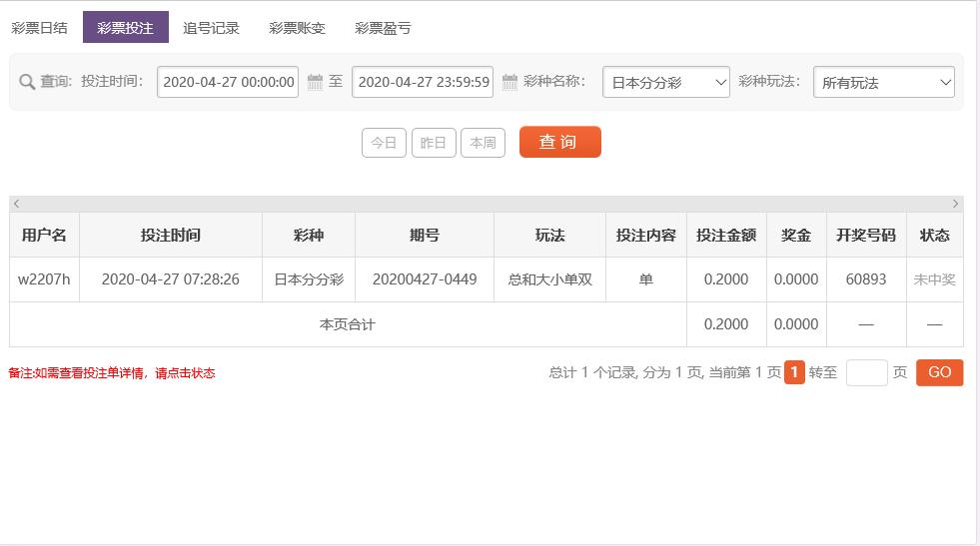The width and height of the screenshot is (980, 546).
Task: Open calendar icon for start time
Action: 315,82
